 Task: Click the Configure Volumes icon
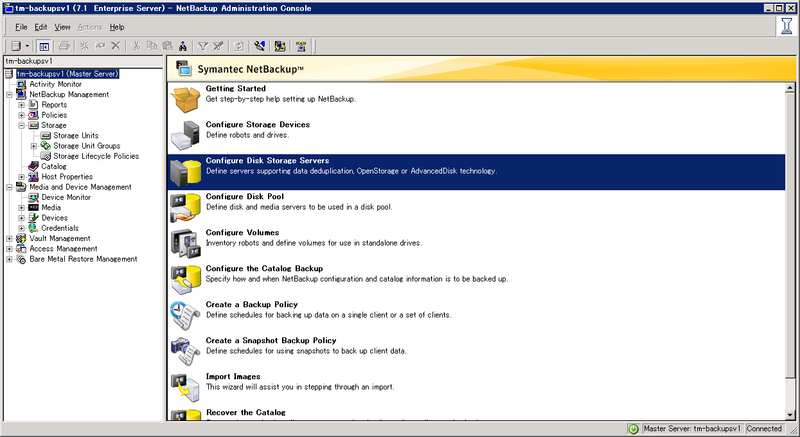[x=185, y=243]
